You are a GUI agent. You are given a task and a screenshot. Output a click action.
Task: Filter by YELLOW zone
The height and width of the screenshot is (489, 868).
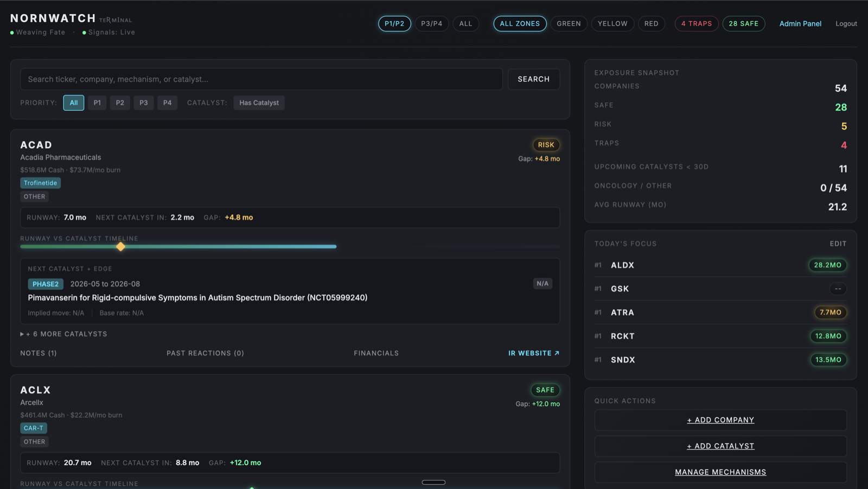pos(612,24)
